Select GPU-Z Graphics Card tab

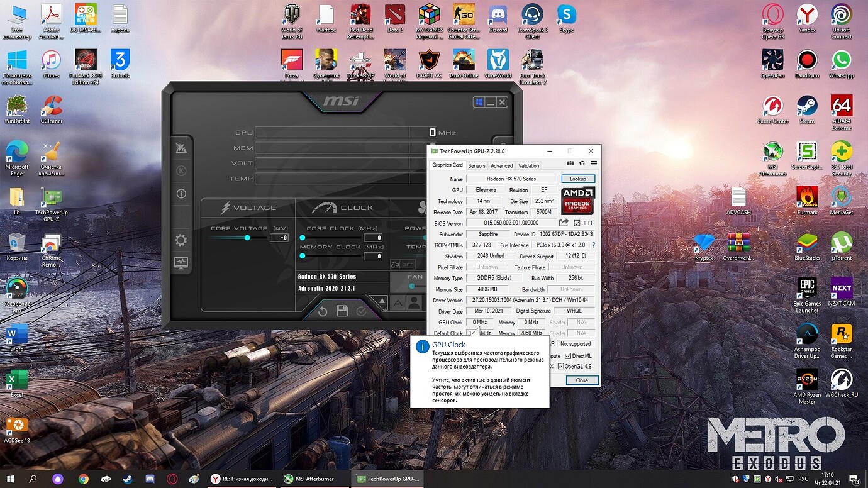click(x=447, y=165)
